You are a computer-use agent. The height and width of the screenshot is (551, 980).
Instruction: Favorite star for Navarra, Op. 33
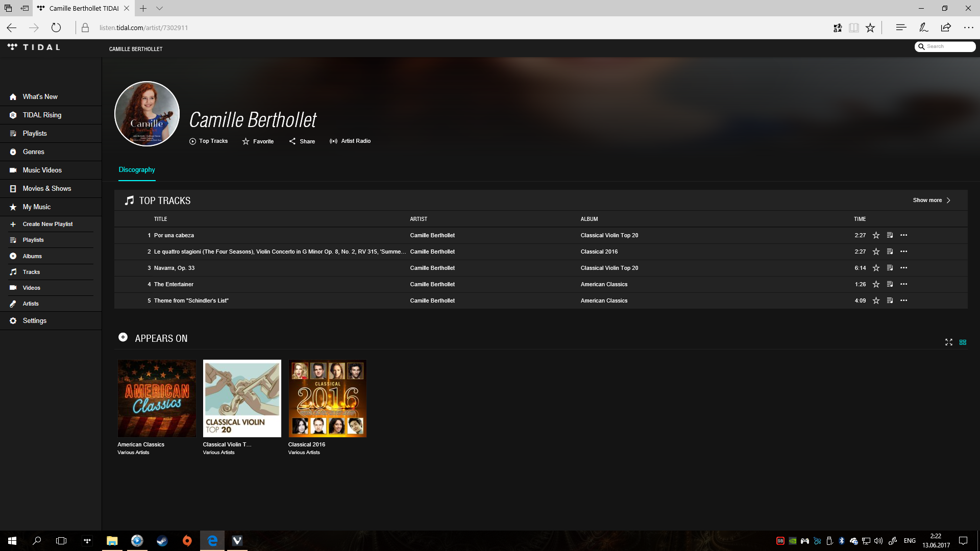(x=876, y=268)
